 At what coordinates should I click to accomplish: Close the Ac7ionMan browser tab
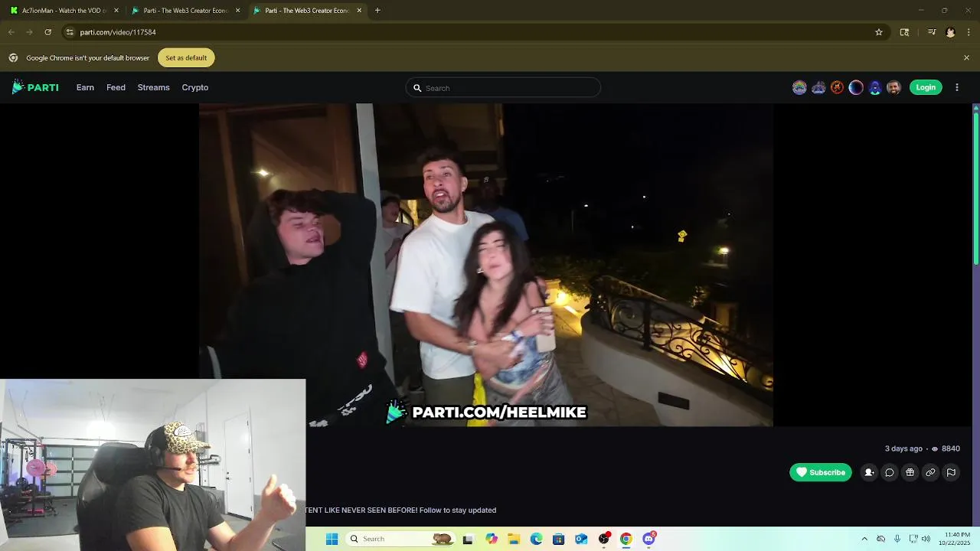pos(116,11)
